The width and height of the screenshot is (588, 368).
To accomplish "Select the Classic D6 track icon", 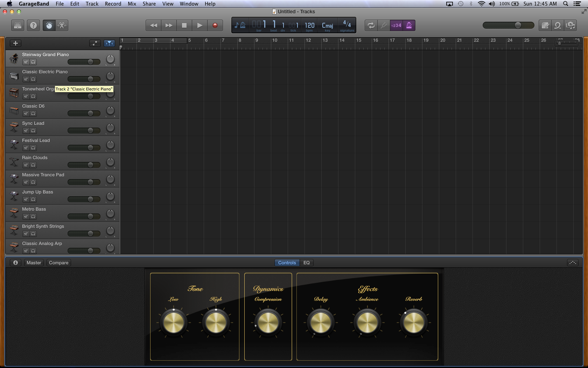I will click(x=14, y=110).
